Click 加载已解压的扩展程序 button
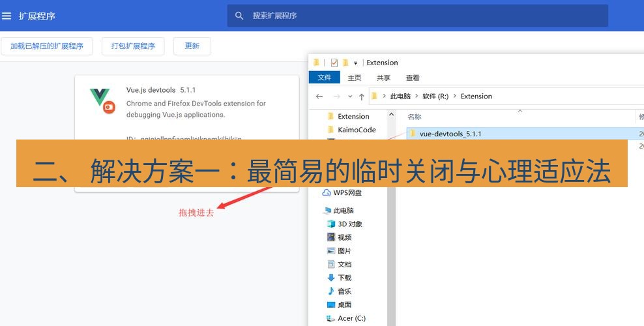 tap(47, 46)
